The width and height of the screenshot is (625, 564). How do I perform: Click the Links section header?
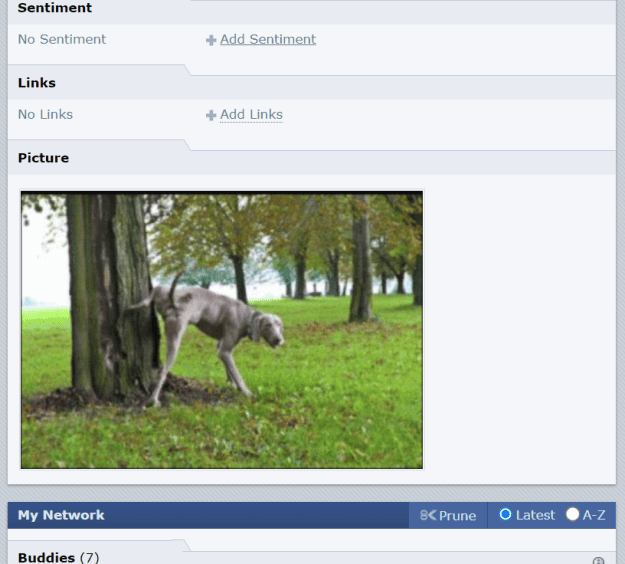click(37, 83)
